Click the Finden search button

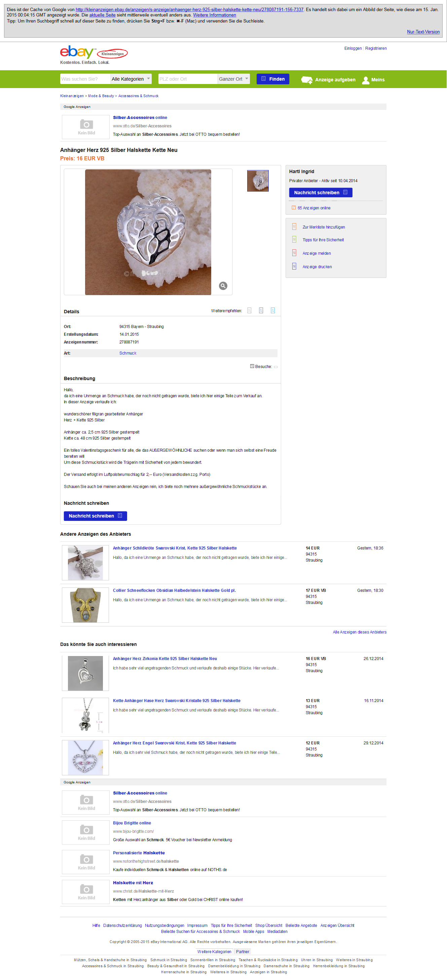coord(273,79)
